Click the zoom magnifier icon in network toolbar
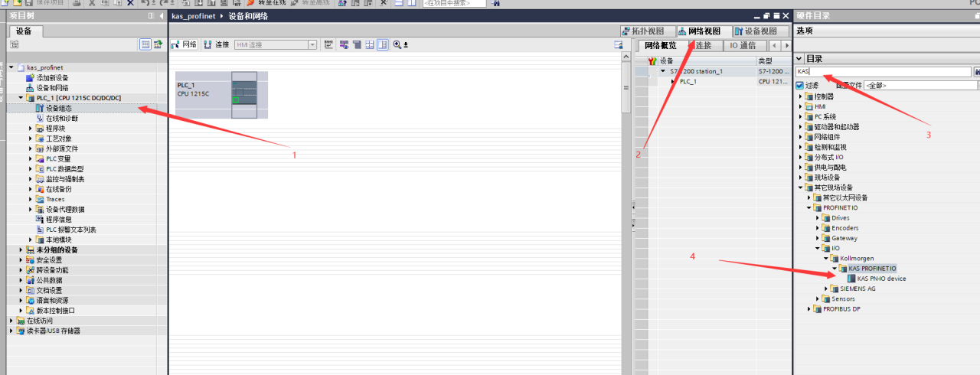Screen dimensions: 980x375 coord(397,45)
